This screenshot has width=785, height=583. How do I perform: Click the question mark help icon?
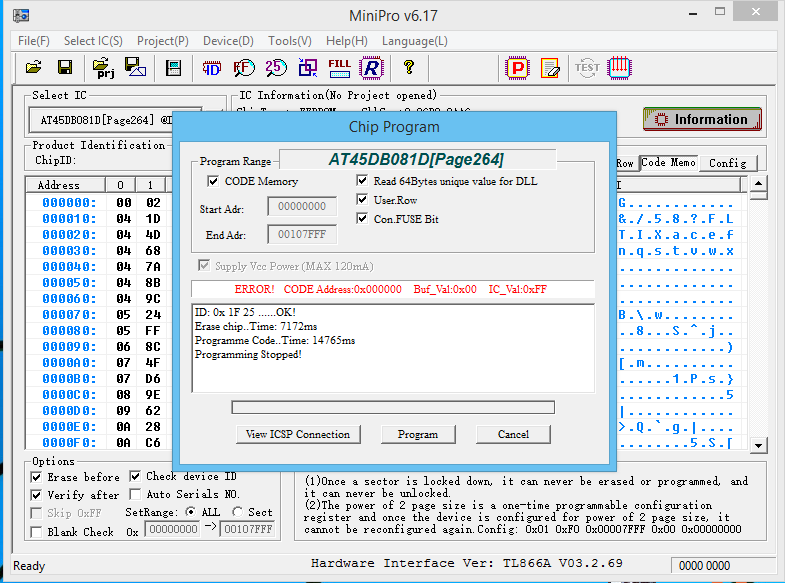[x=408, y=68]
